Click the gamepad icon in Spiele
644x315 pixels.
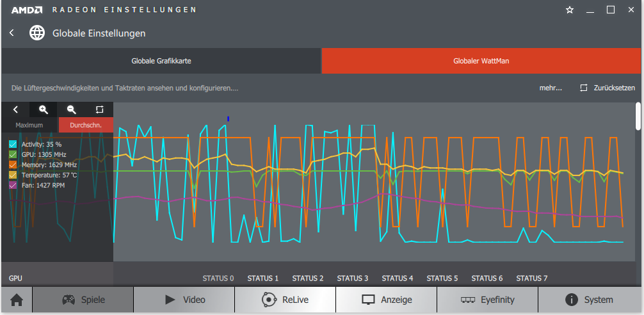tap(68, 300)
